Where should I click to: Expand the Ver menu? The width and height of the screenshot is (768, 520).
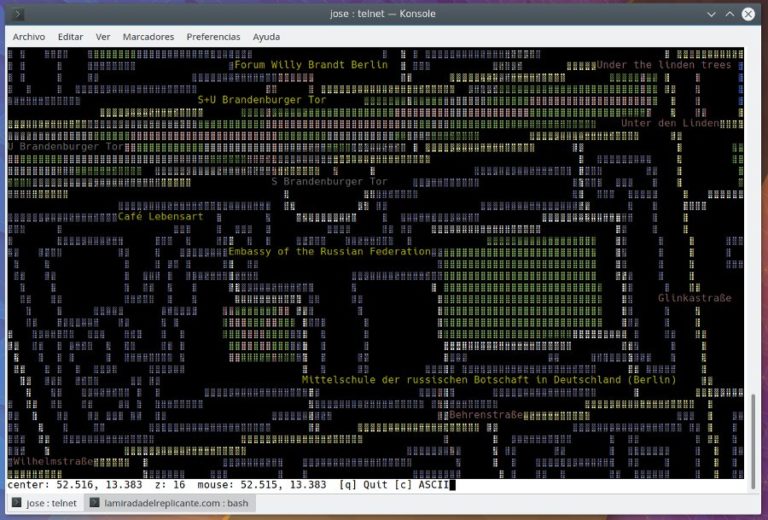(x=102, y=37)
